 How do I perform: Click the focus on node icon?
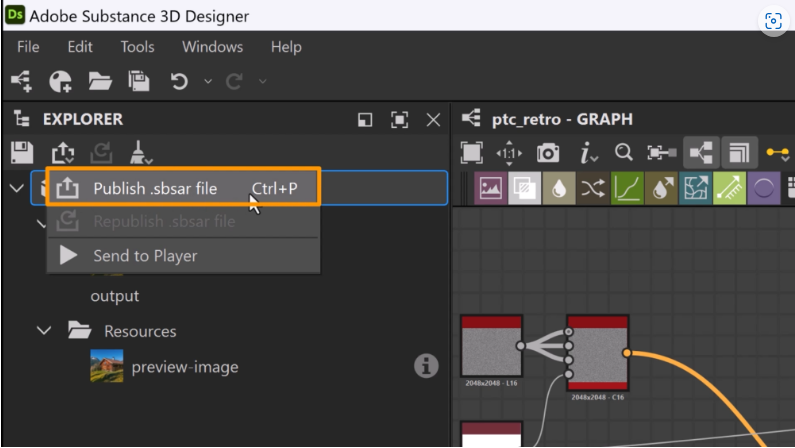pos(662,153)
